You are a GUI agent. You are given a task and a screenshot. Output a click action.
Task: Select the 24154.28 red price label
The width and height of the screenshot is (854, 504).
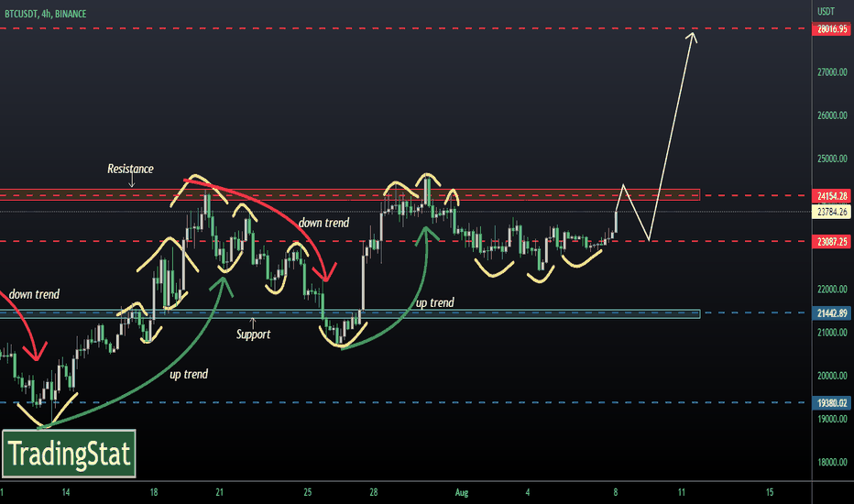[832, 195]
